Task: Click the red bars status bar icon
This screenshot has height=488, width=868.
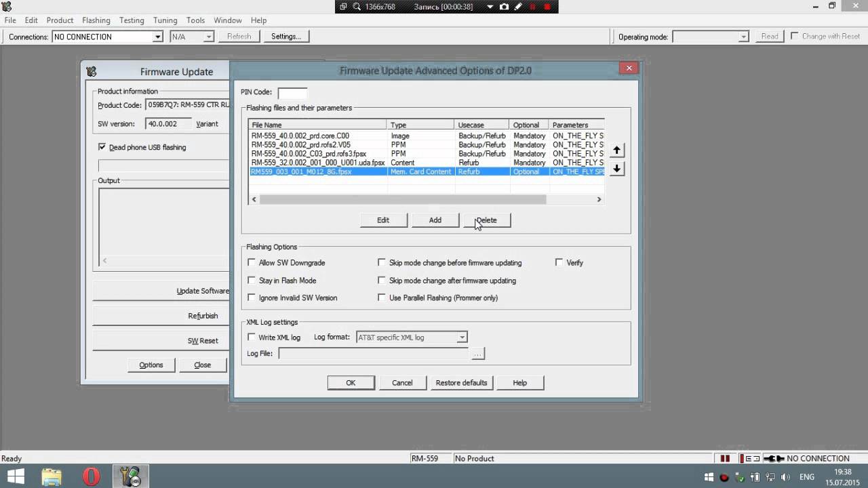Action: (x=725, y=459)
